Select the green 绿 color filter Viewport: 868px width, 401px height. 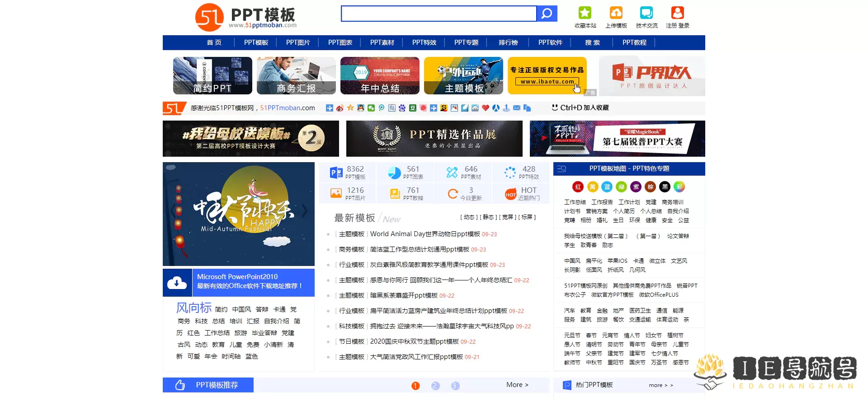[622, 187]
